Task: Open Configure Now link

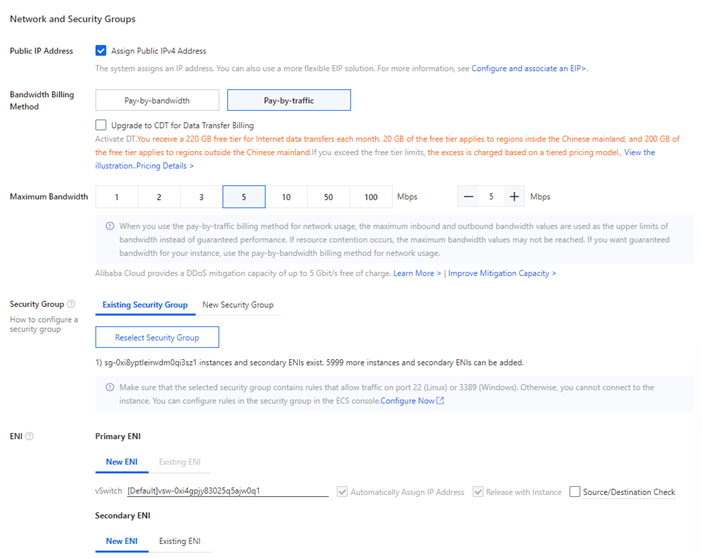Action: tap(407, 401)
